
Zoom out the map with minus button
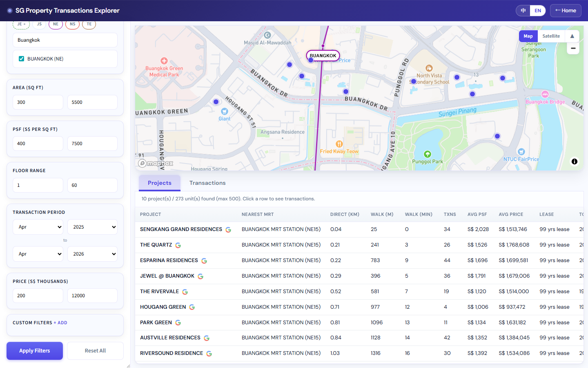pyautogui.click(x=573, y=48)
